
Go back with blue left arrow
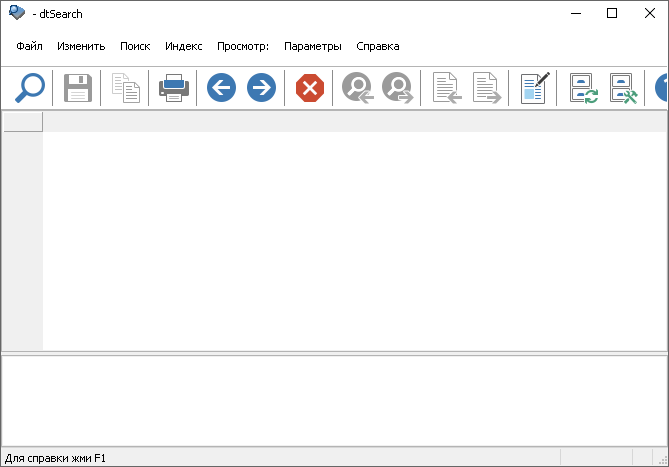(x=221, y=88)
